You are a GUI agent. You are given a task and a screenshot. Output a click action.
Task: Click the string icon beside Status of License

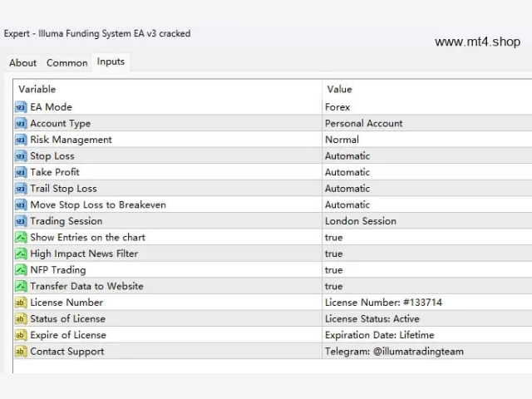pyautogui.click(x=21, y=319)
